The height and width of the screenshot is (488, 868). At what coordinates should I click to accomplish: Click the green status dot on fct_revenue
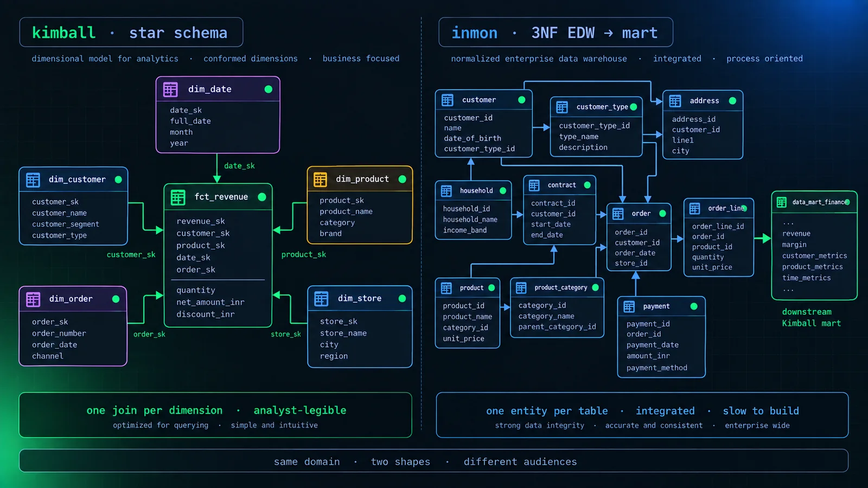[262, 197]
